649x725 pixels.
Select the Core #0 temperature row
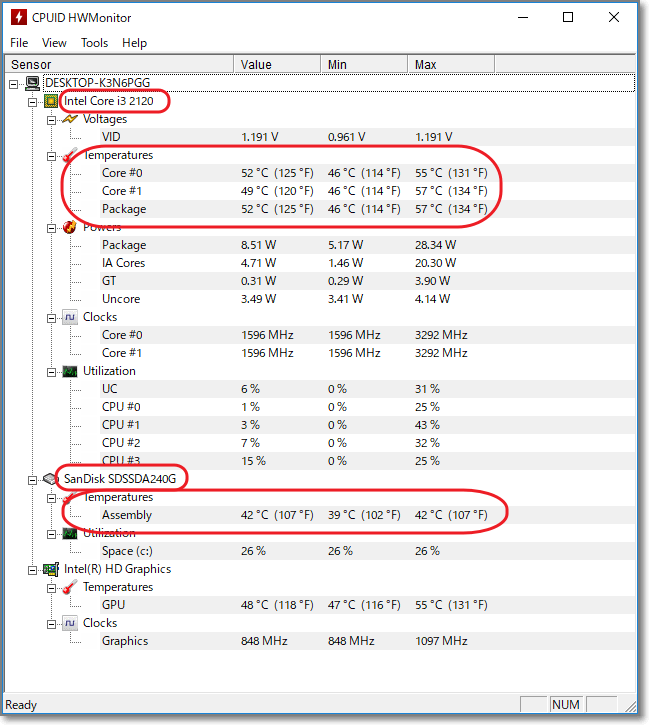point(122,173)
